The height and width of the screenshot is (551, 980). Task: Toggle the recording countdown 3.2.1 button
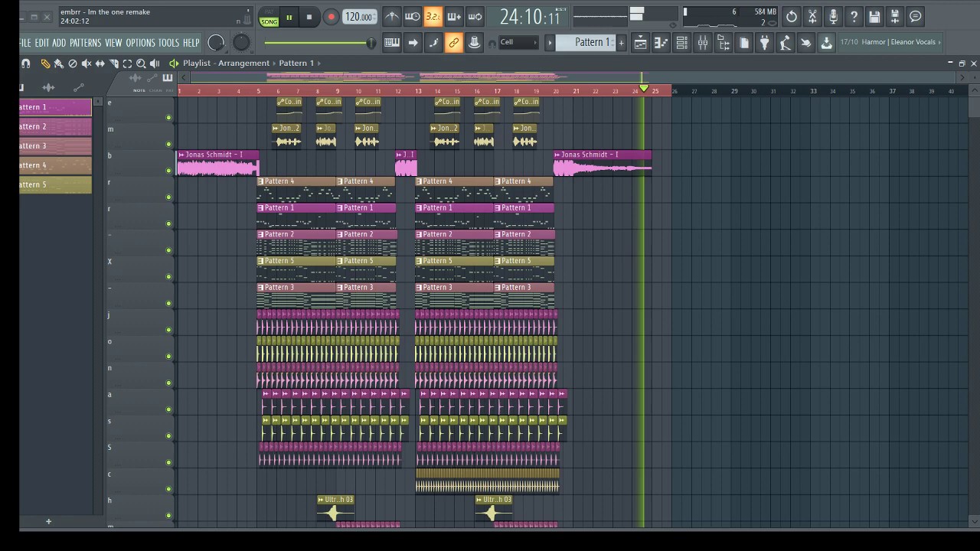click(x=433, y=16)
